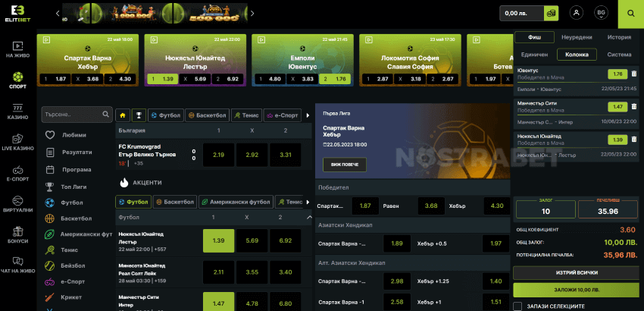Screen dimensions: 644x311
Task: Open the BG language selector
Action: [601, 13]
